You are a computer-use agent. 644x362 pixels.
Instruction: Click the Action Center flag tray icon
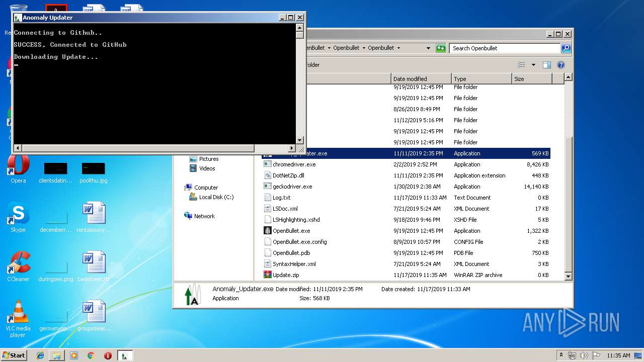pyautogui.click(x=596, y=355)
